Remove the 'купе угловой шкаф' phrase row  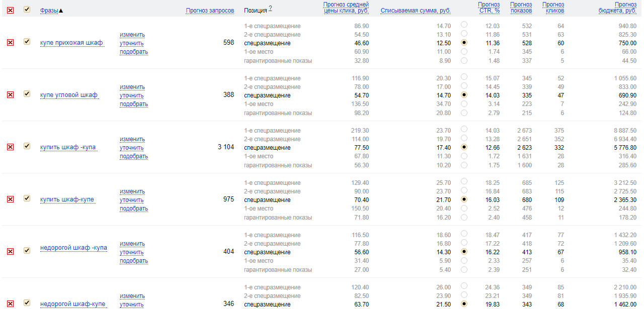point(10,95)
